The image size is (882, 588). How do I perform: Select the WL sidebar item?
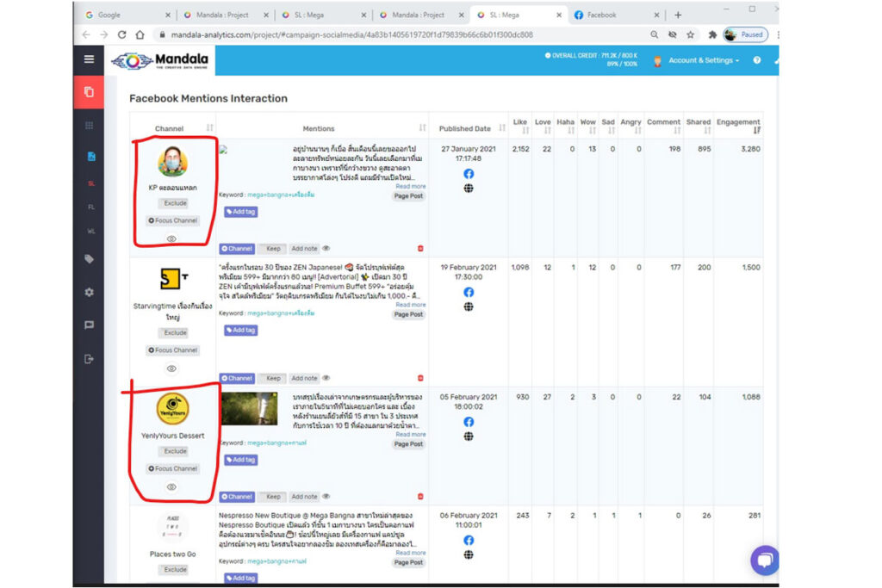[90, 231]
